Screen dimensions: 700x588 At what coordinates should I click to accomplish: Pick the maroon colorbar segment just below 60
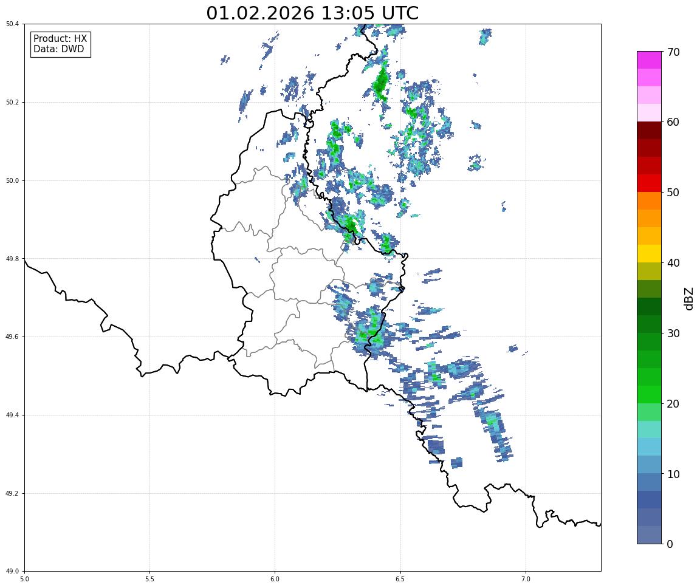point(649,131)
